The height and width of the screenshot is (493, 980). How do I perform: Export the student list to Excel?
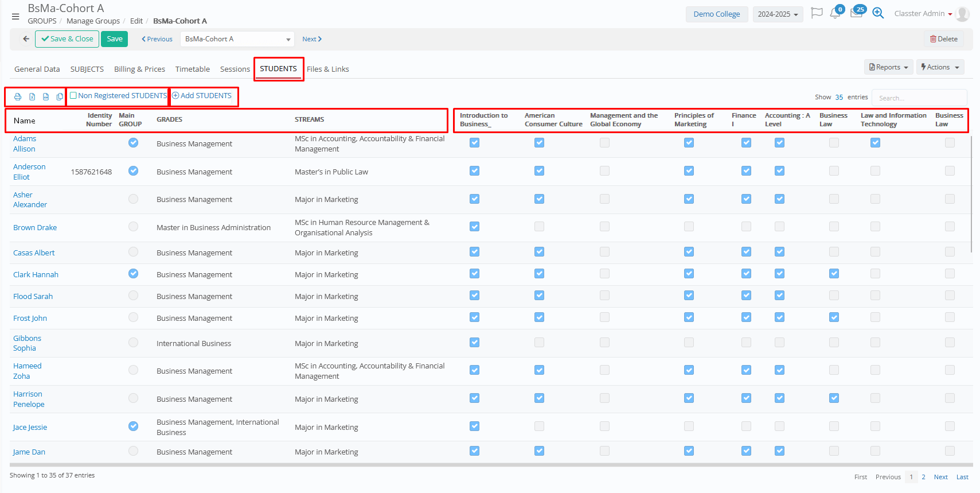pos(32,97)
